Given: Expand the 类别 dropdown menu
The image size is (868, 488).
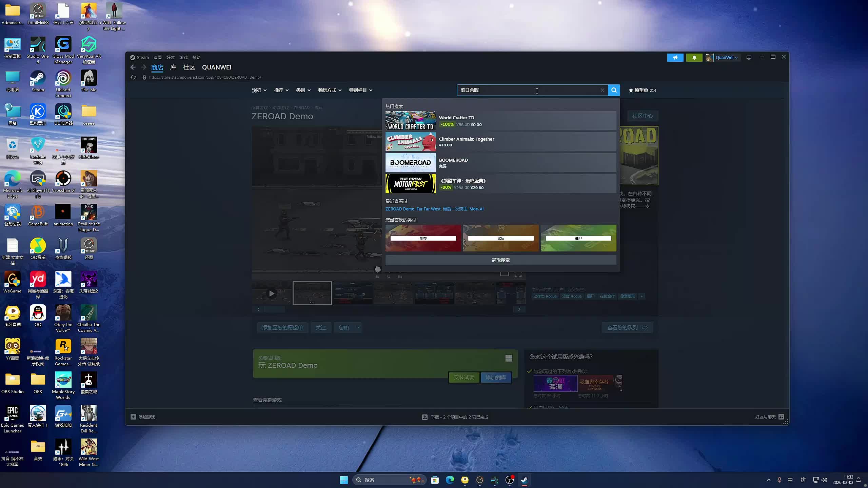Looking at the screenshot, I should 303,90.
